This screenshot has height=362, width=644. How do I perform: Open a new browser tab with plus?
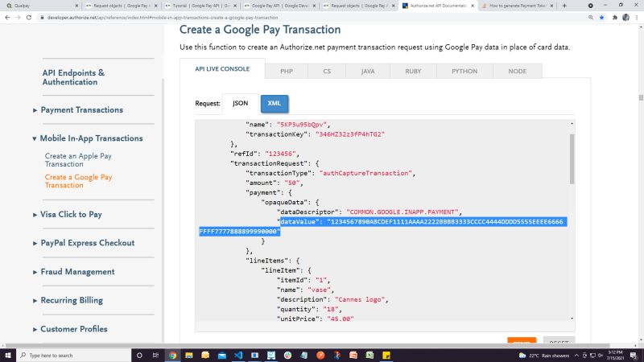[564, 6]
